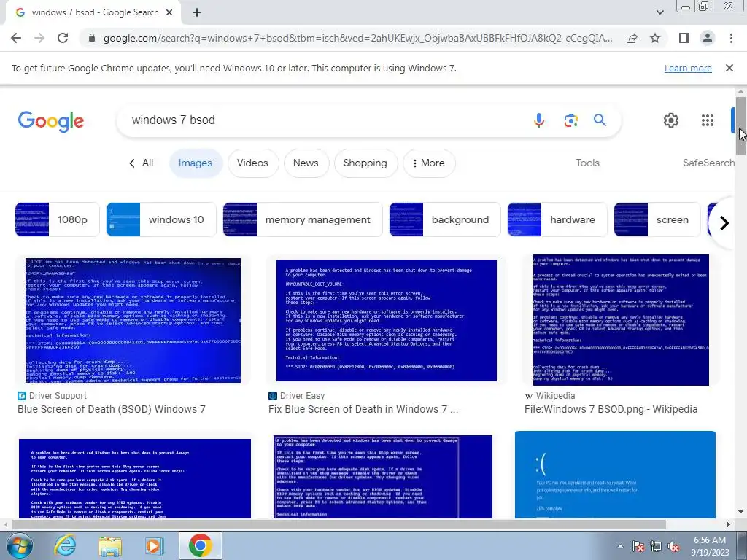Open the Wikipedia Windows 7 BSOD thumbnail
Viewport: 747px width, 560px height.
point(621,320)
